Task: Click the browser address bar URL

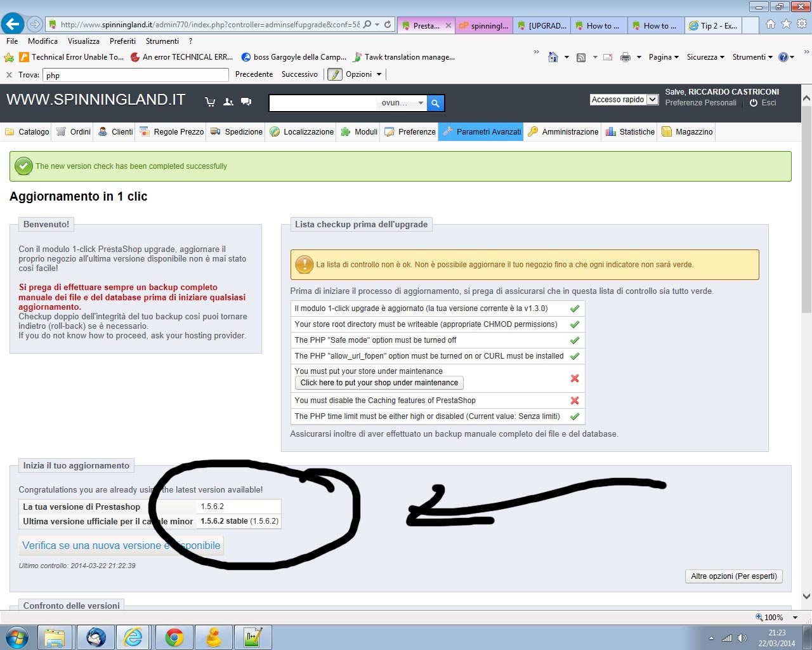Action: coord(210,25)
